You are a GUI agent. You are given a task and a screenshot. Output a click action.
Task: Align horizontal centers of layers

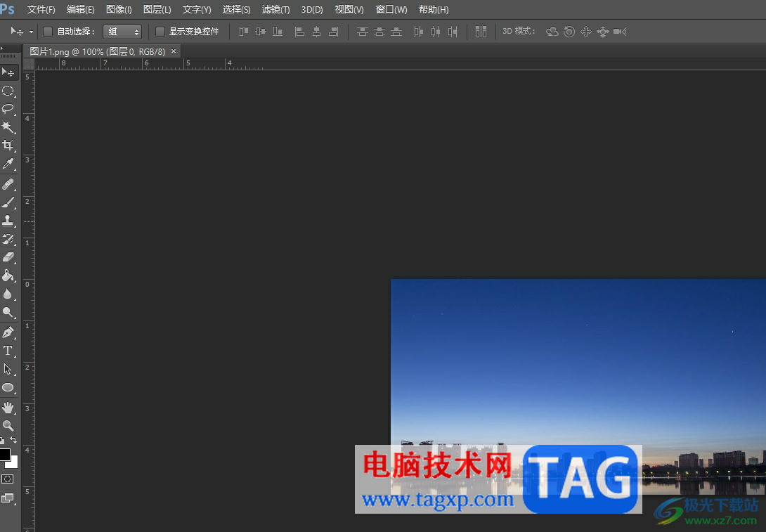pos(316,32)
